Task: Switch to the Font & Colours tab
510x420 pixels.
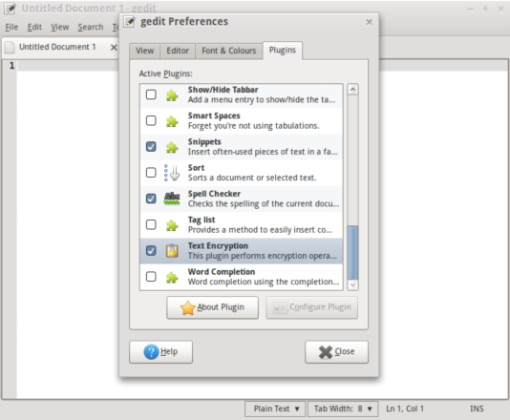Action: [x=228, y=51]
